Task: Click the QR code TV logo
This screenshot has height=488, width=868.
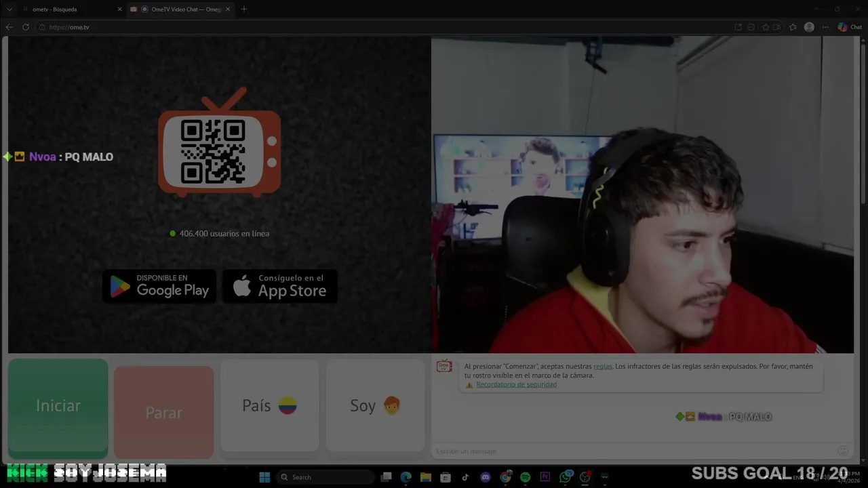Action: pyautogui.click(x=220, y=142)
